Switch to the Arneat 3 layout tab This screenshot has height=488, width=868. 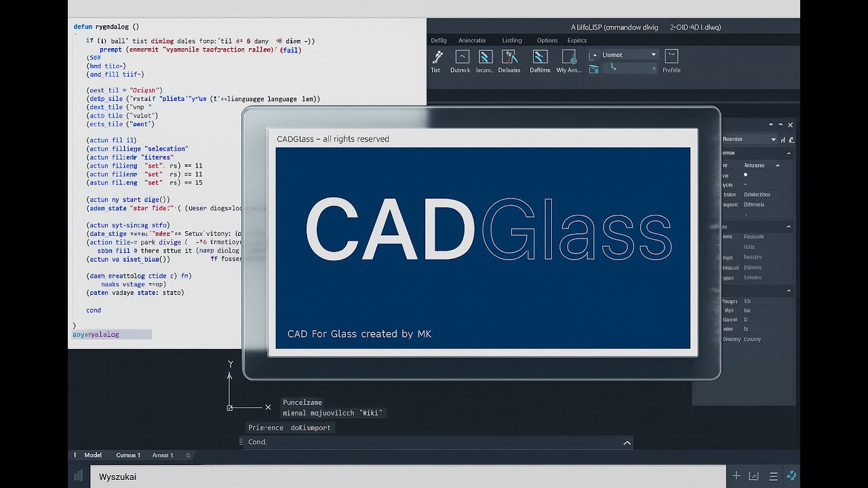pos(163,455)
